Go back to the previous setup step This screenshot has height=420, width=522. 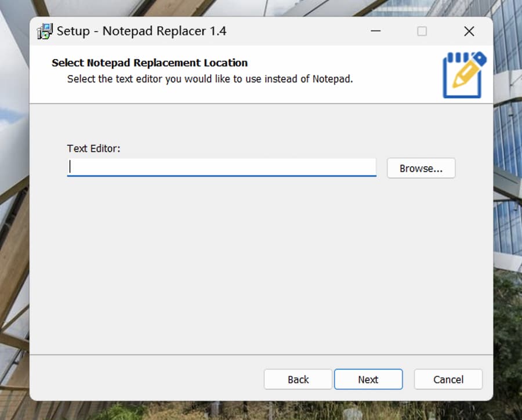tap(298, 379)
